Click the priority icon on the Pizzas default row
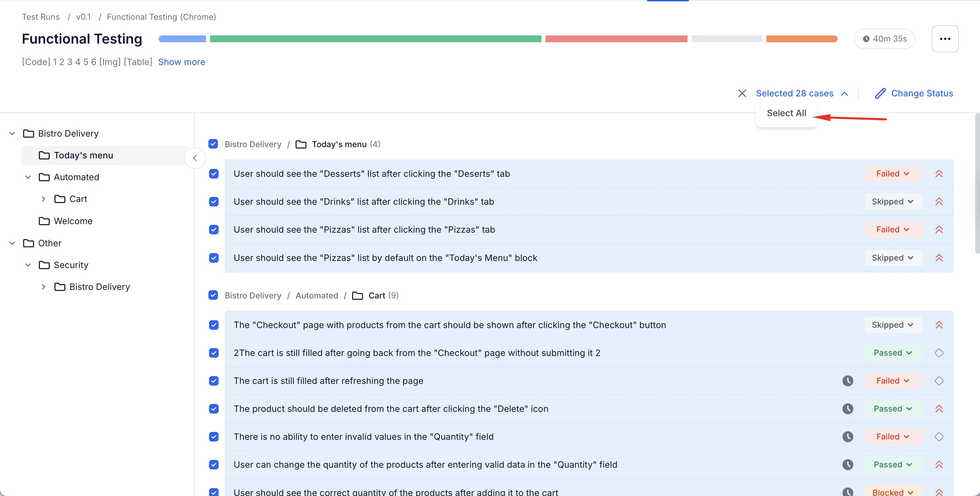 [x=939, y=258]
